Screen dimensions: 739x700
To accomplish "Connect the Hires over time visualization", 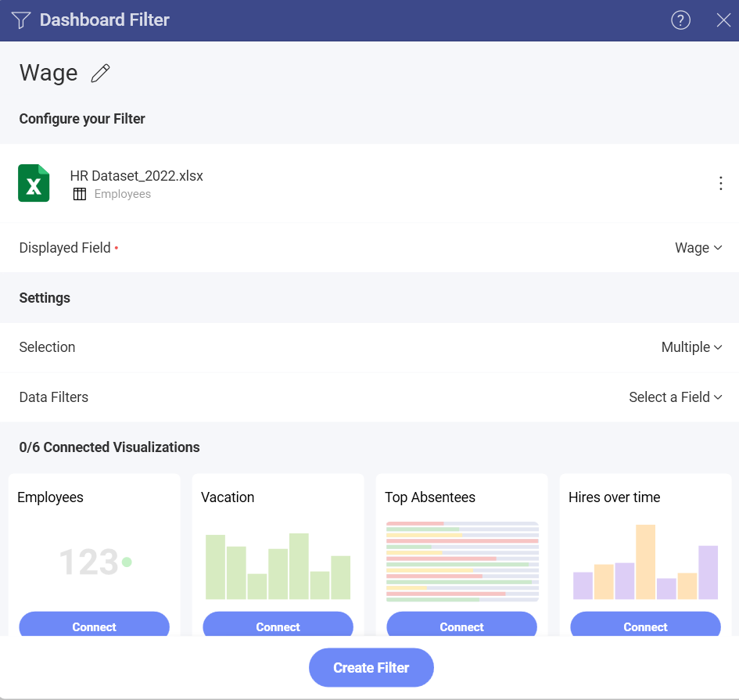I will [646, 624].
